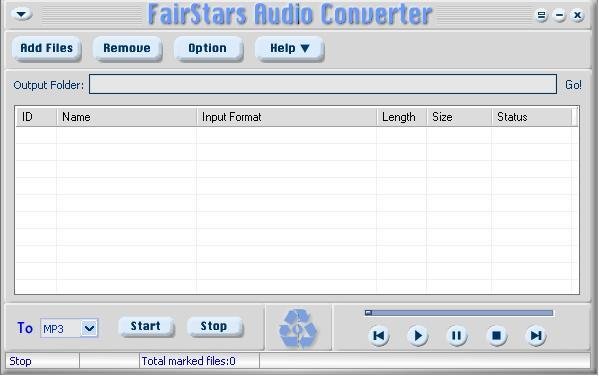Pause audio playback
Image resolution: width=599 pixels, height=376 pixels.
[x=457, y=336]
